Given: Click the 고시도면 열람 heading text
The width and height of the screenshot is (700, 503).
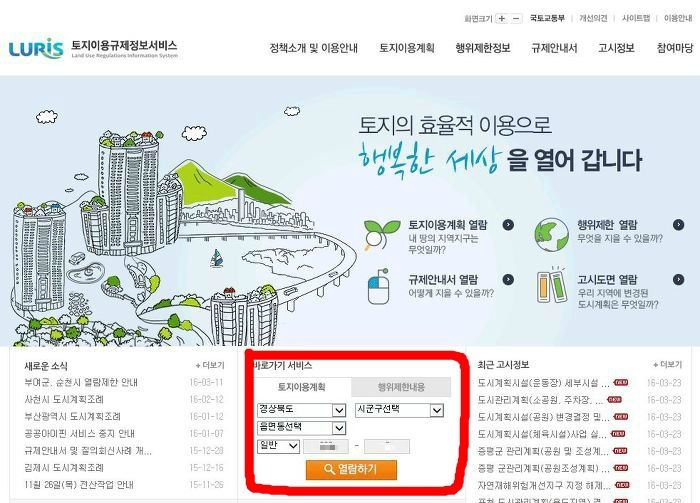Looking at the screenshot, I should 607,279.
